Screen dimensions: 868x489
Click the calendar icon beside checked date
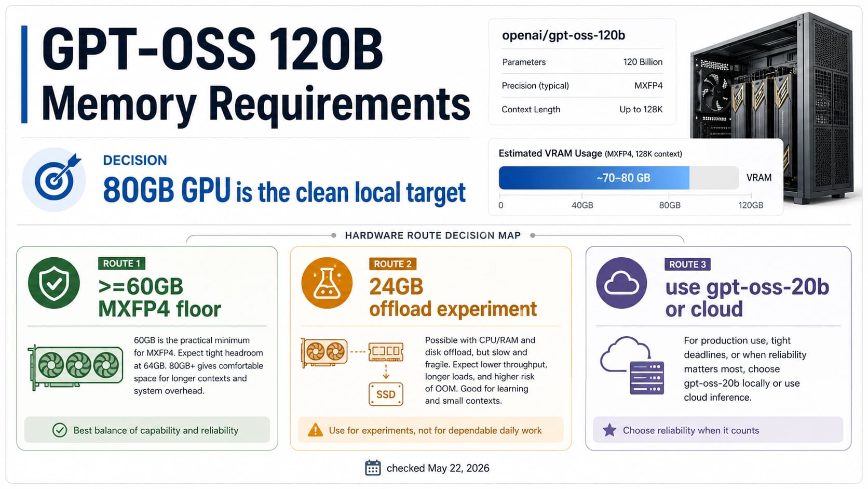coord(373,468)
